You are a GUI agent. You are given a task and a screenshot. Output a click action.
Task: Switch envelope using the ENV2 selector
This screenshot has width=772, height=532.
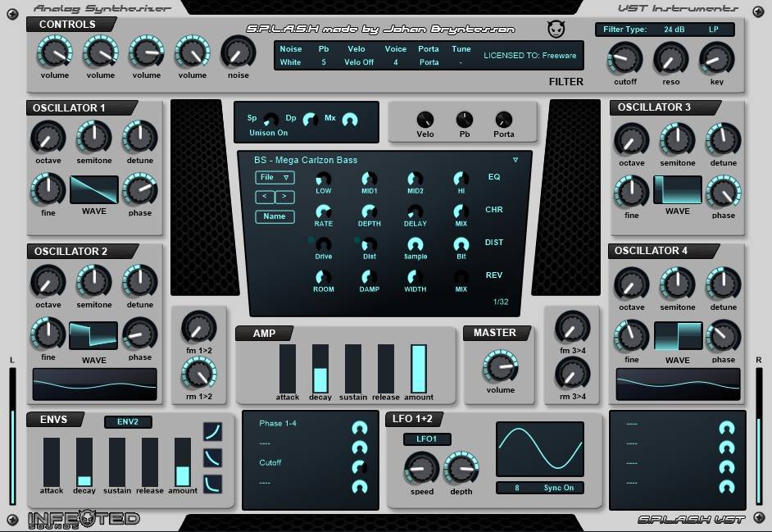128,421
